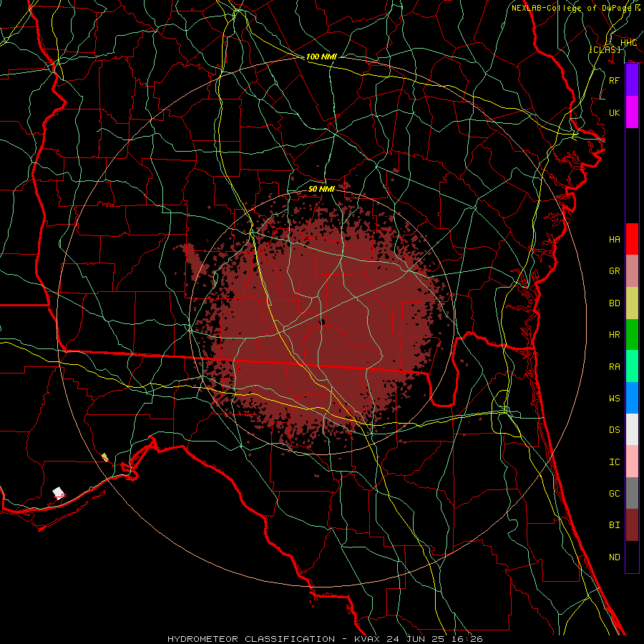Viewport: 644px width, 644px height.
Task: Click the DS white legend swatch
Action: point(632,429)
